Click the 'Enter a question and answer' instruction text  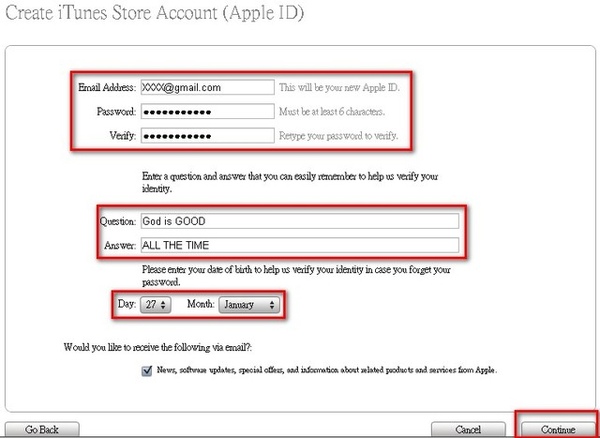tap(290, 182)
